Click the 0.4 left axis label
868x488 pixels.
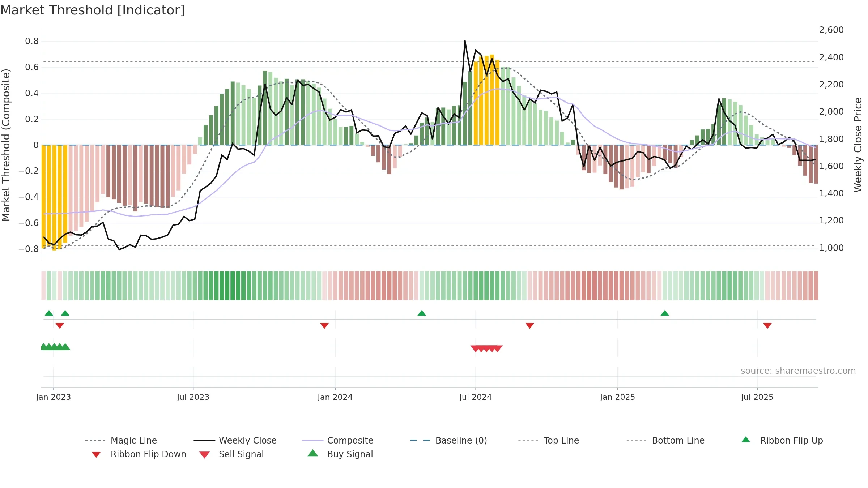[32, 93]
